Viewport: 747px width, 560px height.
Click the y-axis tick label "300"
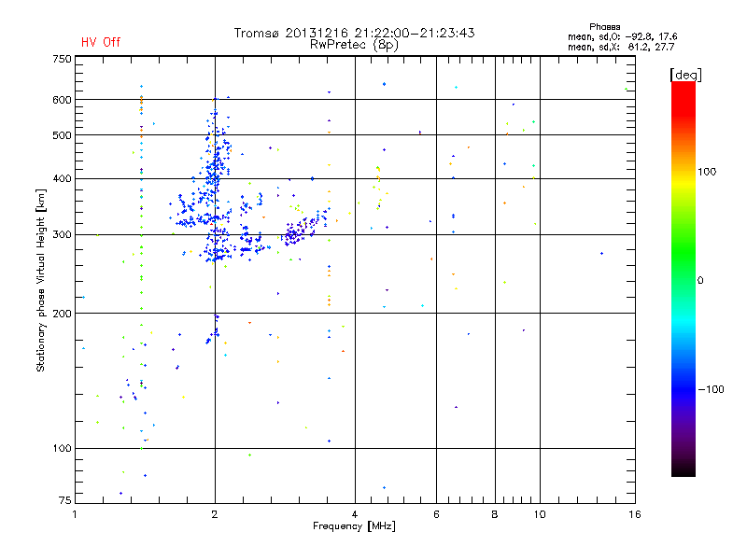[x=62, y=235]
